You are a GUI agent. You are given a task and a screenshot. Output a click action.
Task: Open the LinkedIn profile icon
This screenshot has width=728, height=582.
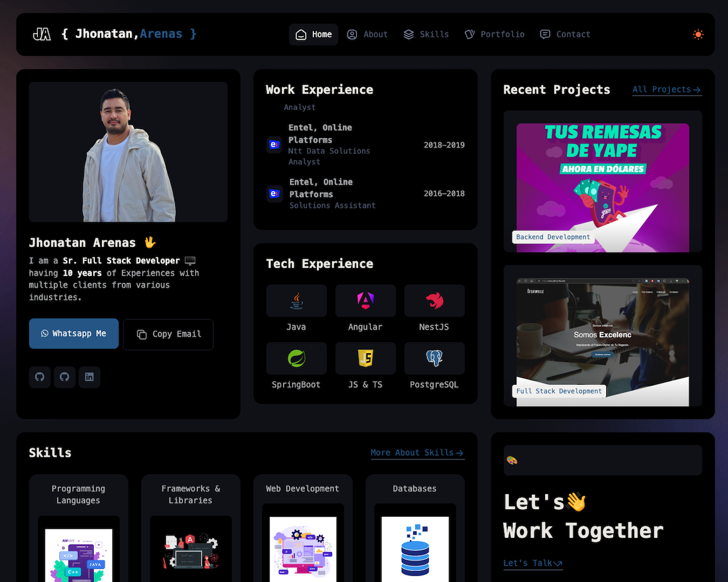89,377
